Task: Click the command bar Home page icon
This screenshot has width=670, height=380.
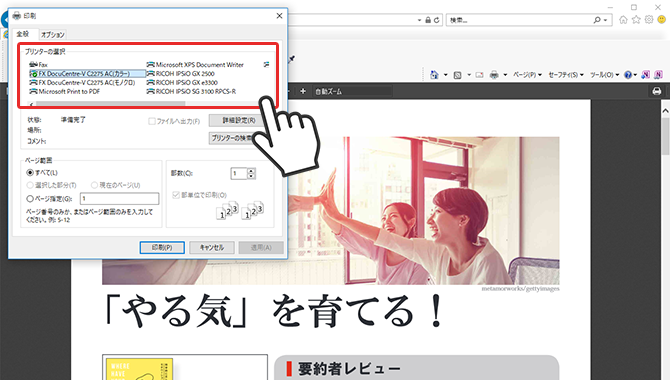Action: coord(434,75)
